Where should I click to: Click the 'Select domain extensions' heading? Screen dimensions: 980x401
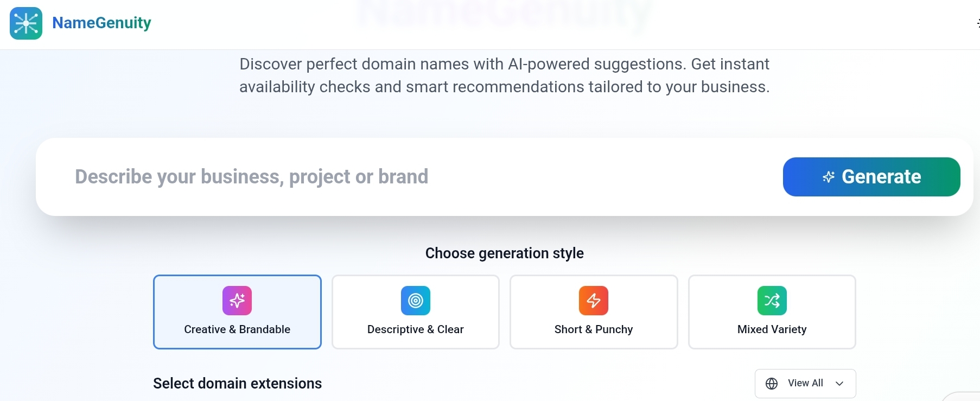[x=237, y=384]
